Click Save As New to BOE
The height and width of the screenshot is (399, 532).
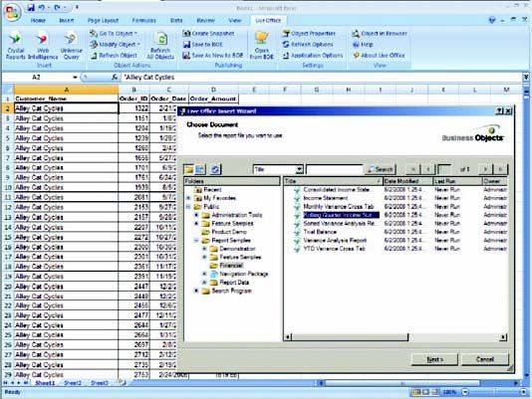213,56
